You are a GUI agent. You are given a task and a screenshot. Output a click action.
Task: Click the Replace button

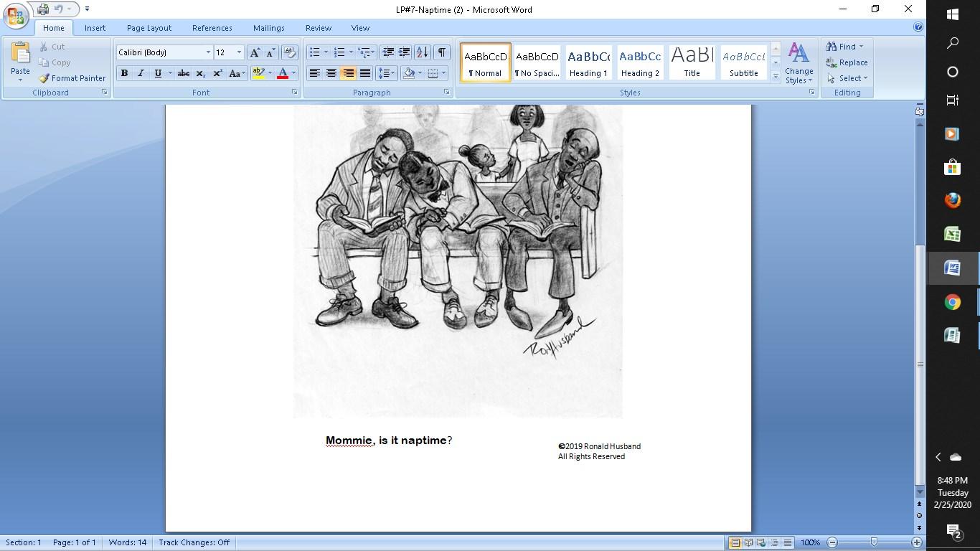pyautogui.click(x=847, y=62)
